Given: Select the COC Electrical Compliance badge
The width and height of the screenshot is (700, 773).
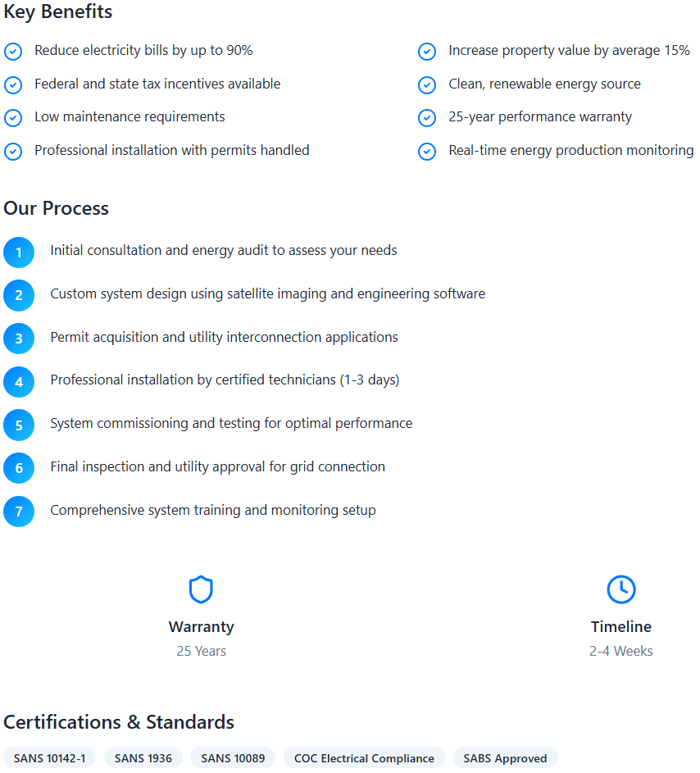Looking at the screenshot, I should (x=364, y=757).
